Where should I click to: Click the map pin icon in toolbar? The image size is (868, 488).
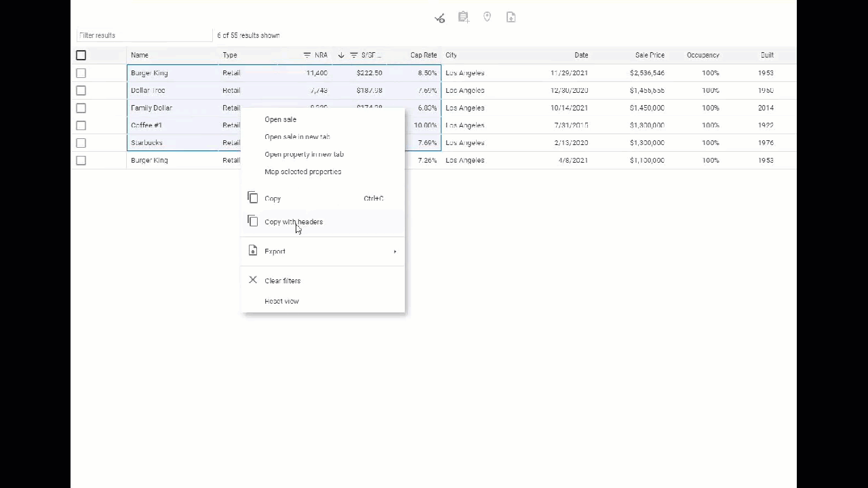pos(487,17)
